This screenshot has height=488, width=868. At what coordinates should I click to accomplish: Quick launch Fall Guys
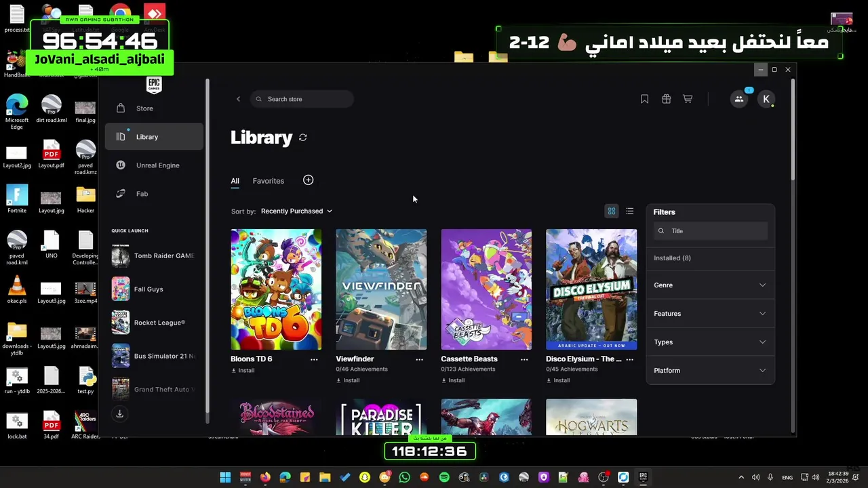coord(154,289)
